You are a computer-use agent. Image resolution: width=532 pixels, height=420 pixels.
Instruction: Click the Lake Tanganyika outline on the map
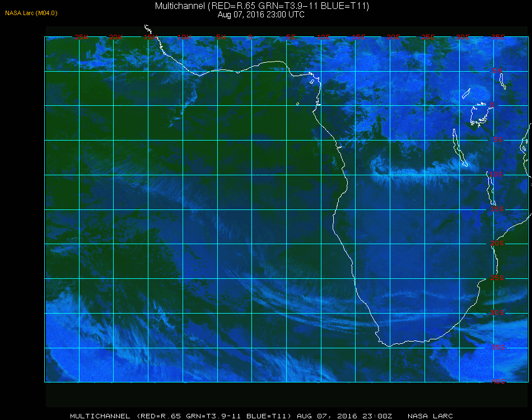pyautogui.click(x=460, y=148)
